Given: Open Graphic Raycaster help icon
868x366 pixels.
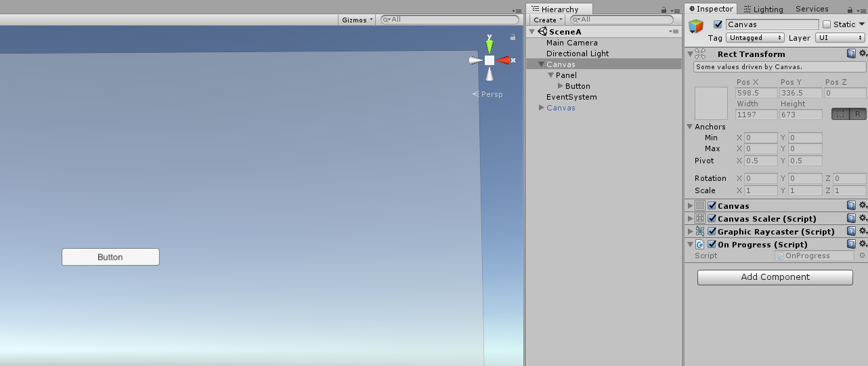Looking at the screenshot, I should coord(851,231).
